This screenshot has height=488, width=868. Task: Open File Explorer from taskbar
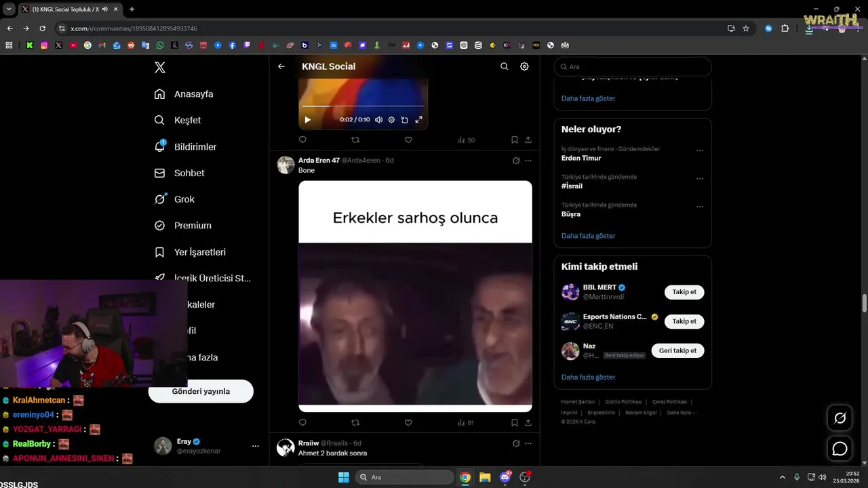485,477
